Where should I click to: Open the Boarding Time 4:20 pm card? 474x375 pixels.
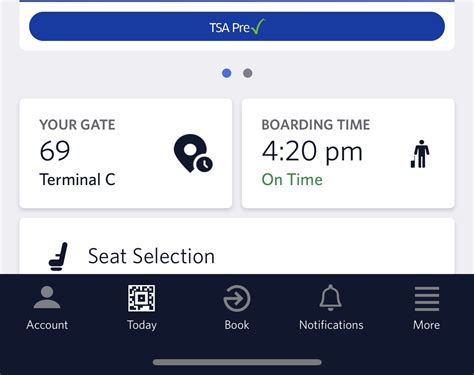[x=348, y=153]
